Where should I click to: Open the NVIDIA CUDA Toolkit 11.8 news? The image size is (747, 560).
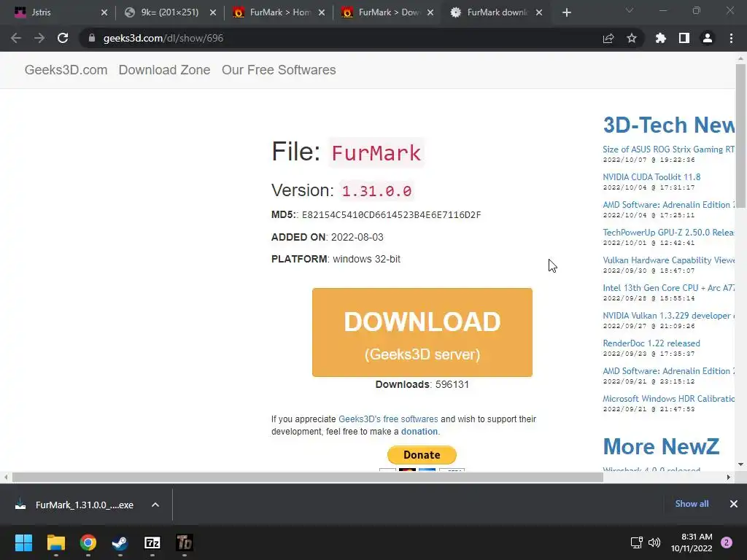point(651,177)
